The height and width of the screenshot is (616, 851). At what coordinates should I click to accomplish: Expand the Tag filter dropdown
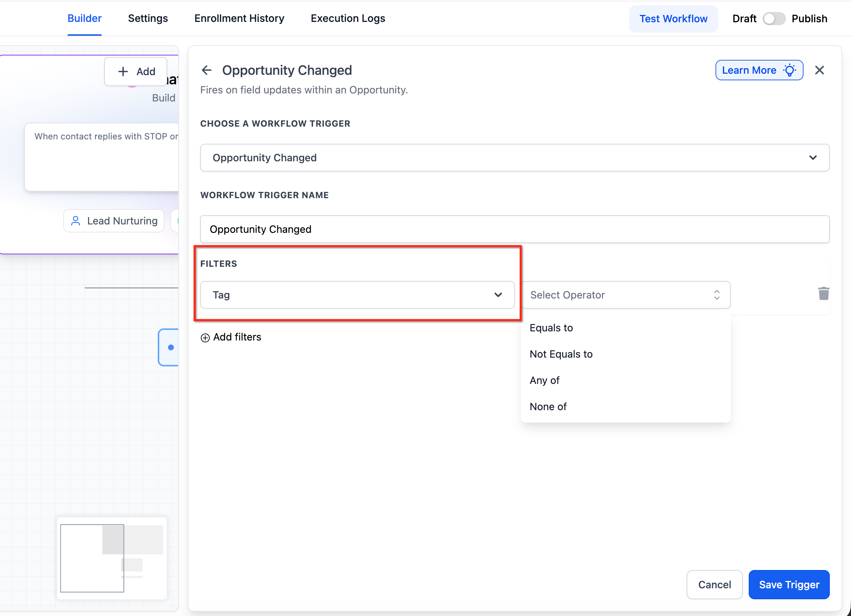click(x=357, y=295)
